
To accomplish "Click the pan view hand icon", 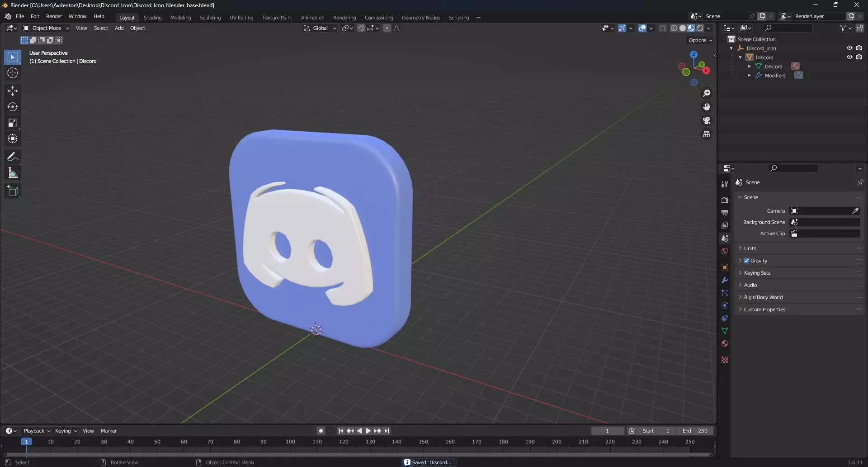I will (707, 107).
